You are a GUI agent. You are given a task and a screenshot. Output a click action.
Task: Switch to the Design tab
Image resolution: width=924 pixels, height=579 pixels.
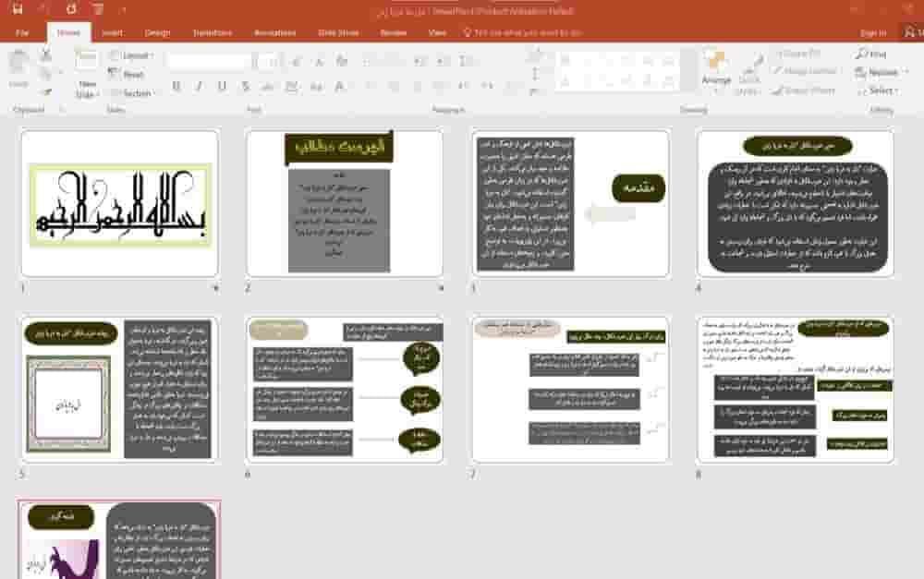point(157,32)
